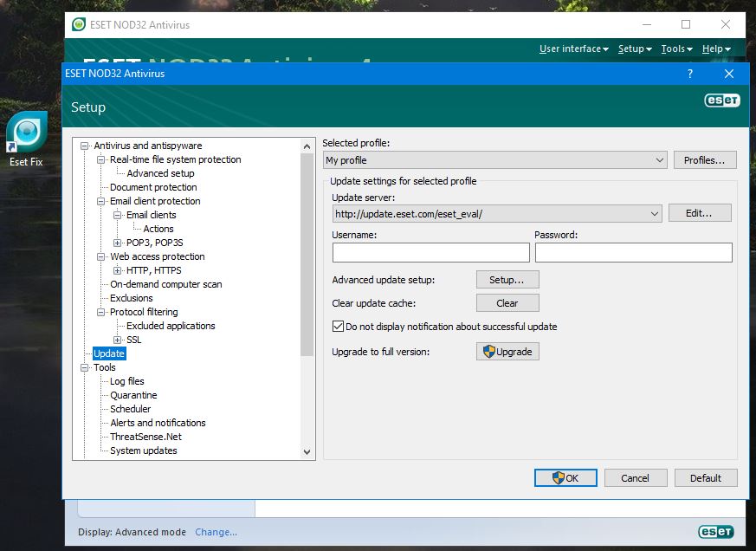Open the Help menu in main window
The image size is (756, 551).
pyautogui.click(x=716, y=49)
